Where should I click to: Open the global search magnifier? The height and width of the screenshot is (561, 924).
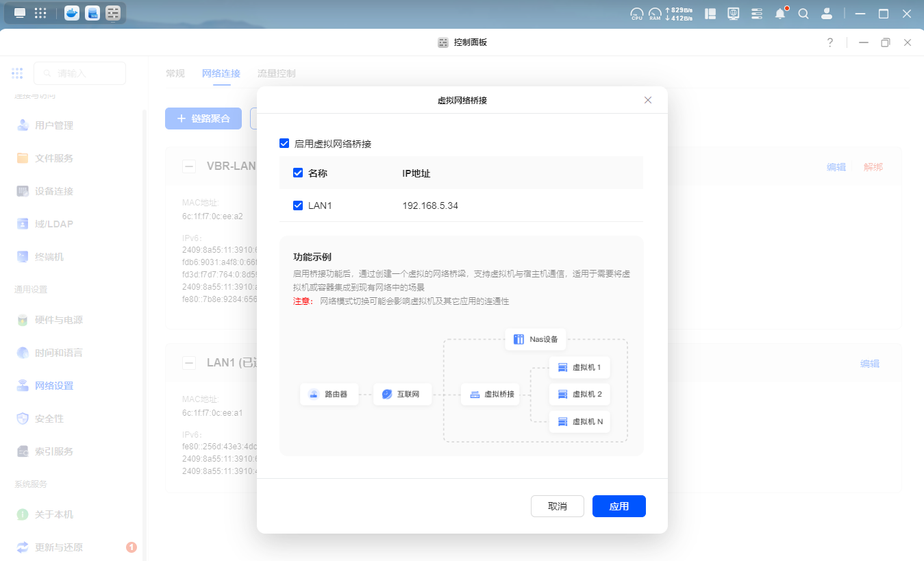(803, 13)
